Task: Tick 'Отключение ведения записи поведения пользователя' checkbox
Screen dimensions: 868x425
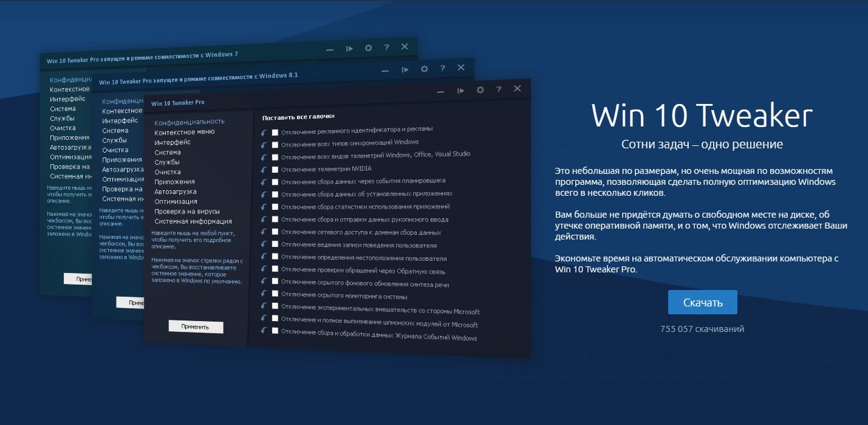Action: point(275,244)
